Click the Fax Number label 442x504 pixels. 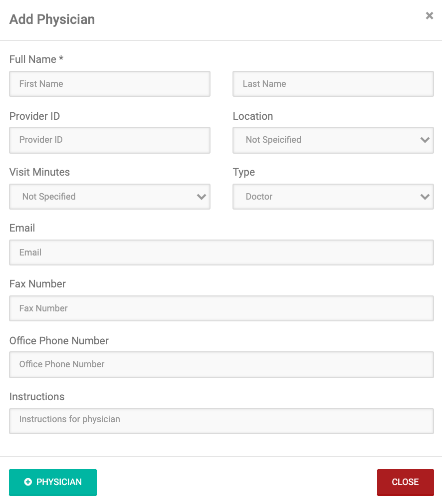(x=37, y=284)
